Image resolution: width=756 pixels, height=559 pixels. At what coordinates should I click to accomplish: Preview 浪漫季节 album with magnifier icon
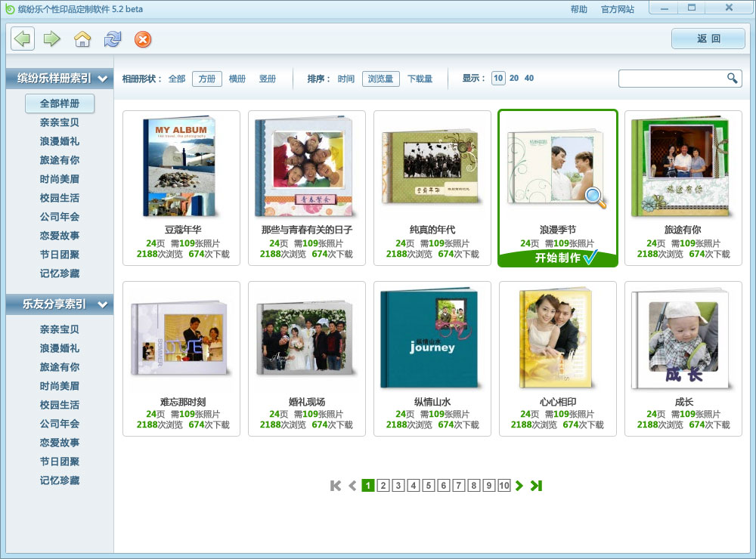596,197
